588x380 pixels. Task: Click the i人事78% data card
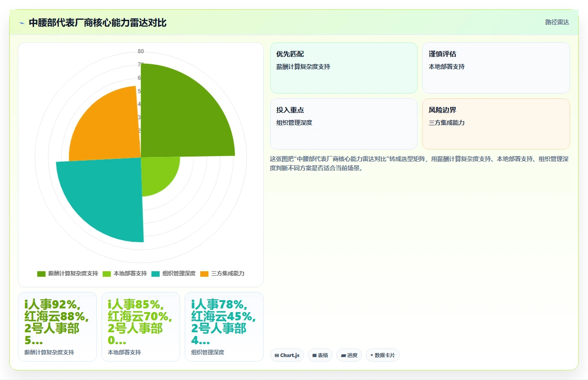tap(224, 327)
